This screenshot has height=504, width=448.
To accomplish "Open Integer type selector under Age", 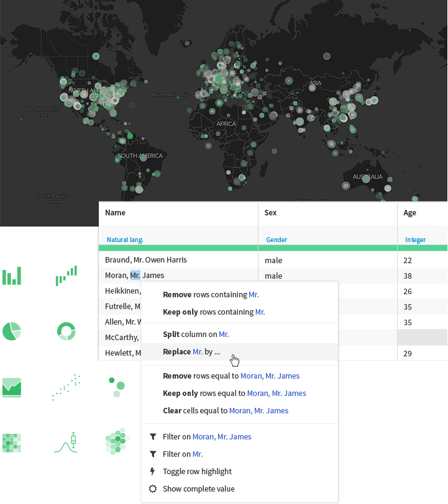I will click(415, 240).
